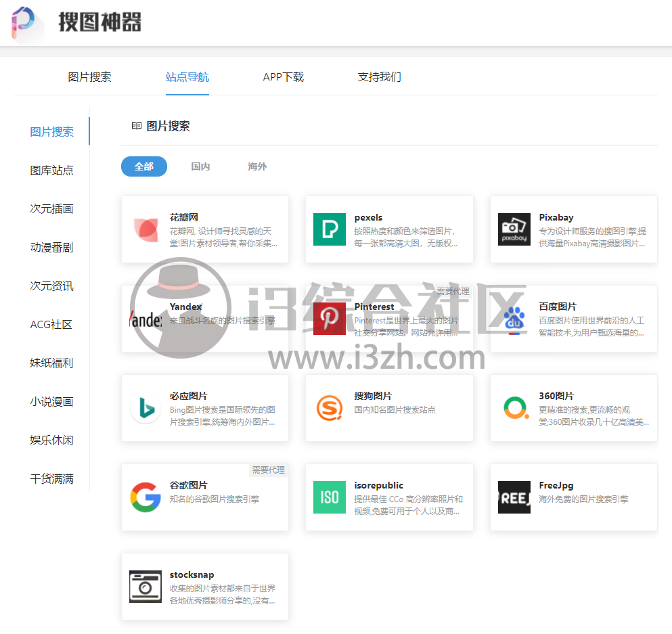Click the 需要代理 tag on Pinterest card
Image resolution: width=672 pixels, height=634 pixels.
pos(453,292)
